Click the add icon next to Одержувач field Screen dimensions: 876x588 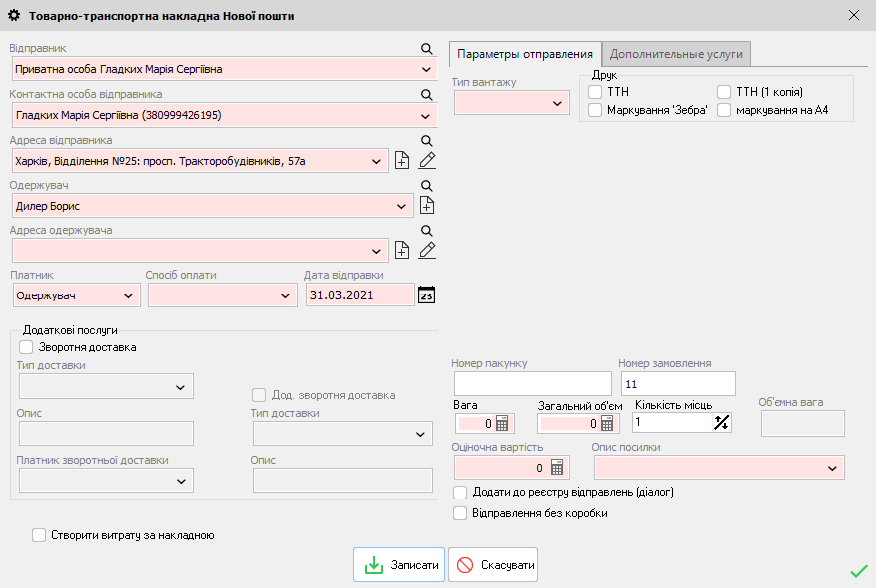[x=427, y=206]
